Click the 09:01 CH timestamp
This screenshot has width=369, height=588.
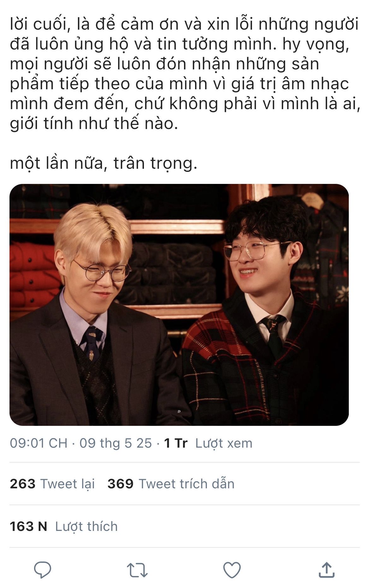click(x=39, y=443)
